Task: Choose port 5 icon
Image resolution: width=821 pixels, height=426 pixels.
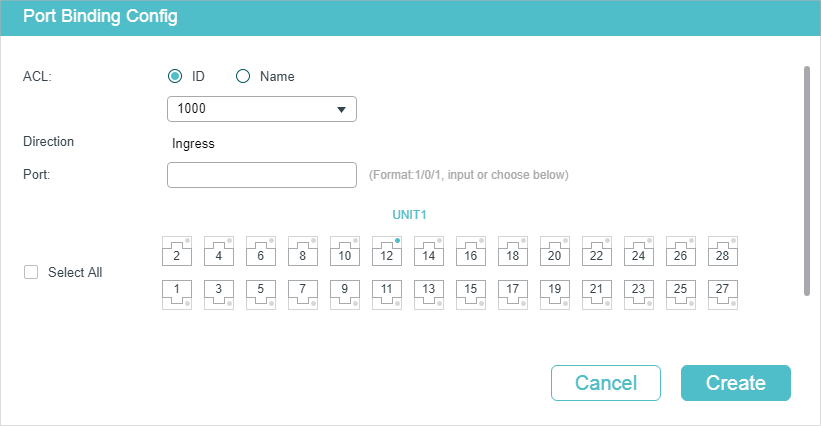Action: [260, 292]
